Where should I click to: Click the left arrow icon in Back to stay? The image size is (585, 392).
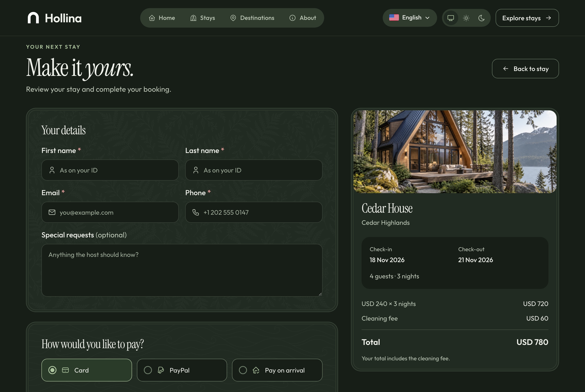(506, 69)
